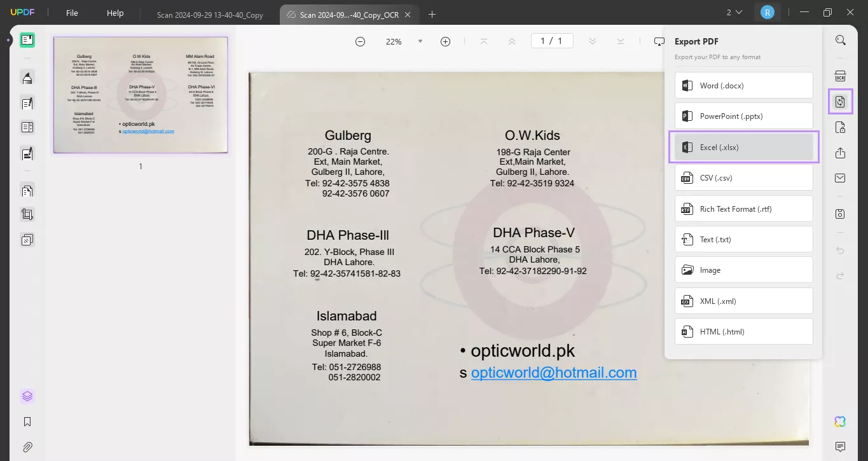Share the PDF document
The image size is (868, 461).
coord(841,153)
